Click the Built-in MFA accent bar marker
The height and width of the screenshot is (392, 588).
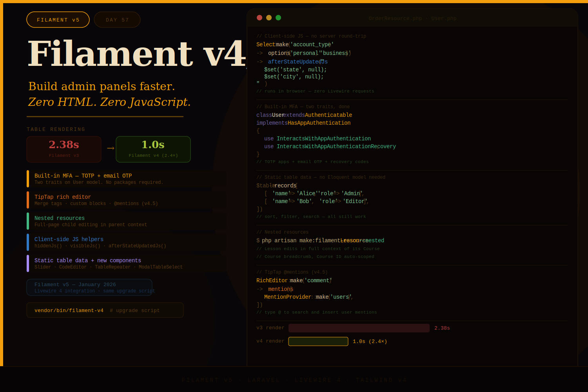28,178
